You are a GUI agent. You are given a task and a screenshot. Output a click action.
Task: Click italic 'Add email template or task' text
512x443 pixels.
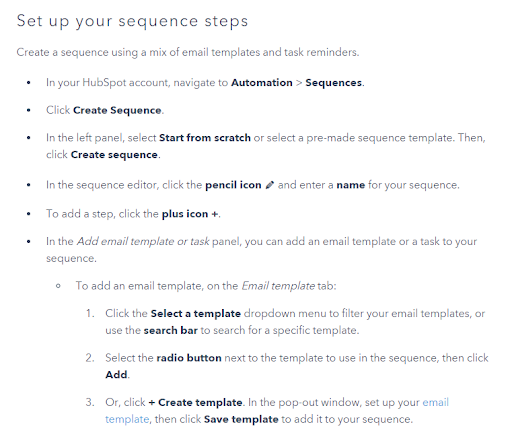pos(143,241)
